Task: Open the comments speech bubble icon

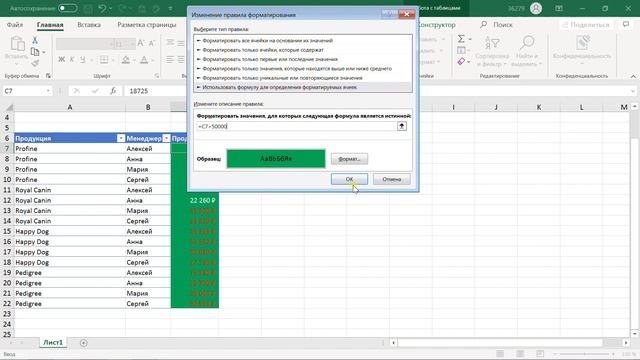Action: coord(626,24)
